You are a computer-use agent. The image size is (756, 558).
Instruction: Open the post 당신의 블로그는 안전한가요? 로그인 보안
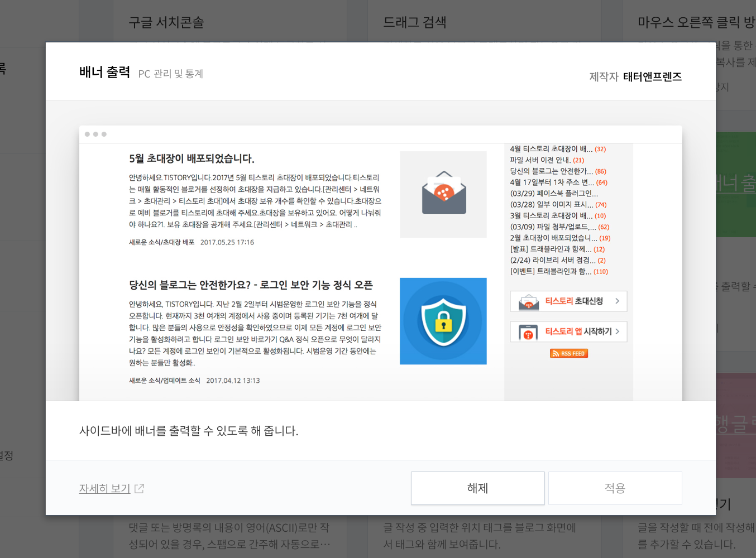pos(251,285)
